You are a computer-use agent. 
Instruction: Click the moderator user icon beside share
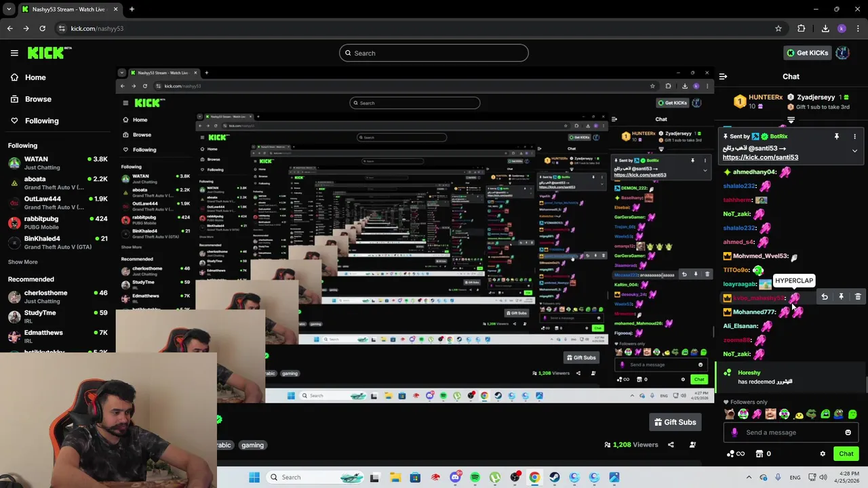pyautogui.click(x=692, y=445)
